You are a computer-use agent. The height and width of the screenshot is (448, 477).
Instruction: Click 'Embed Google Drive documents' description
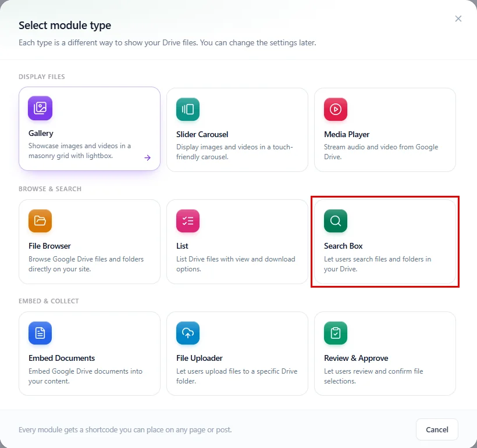coord(86,376)
